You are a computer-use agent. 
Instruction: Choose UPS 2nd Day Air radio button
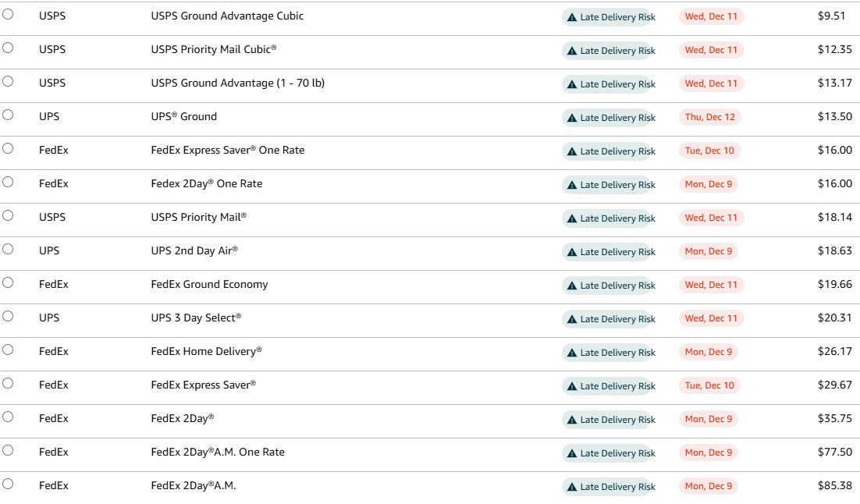click(x=8, y=249)
